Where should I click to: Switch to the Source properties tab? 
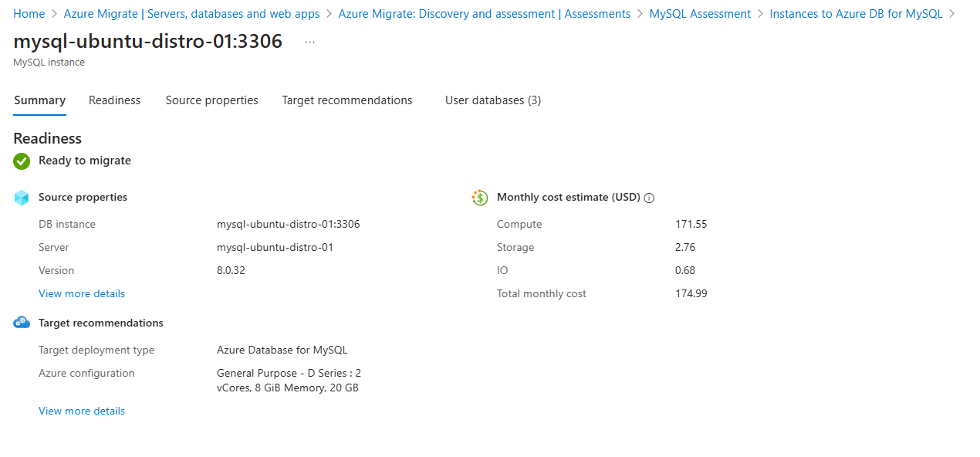pyautogui.click(x=211, y=100)
